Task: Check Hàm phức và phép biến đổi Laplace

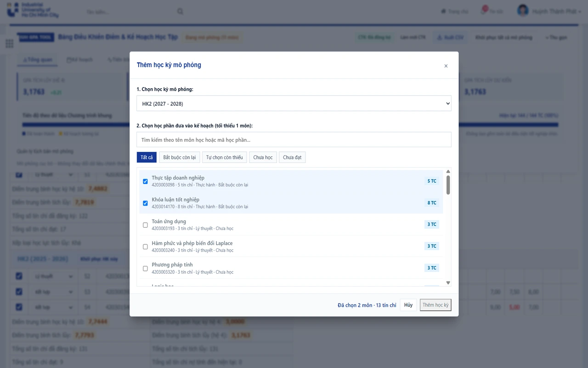Action: (146, 247)
